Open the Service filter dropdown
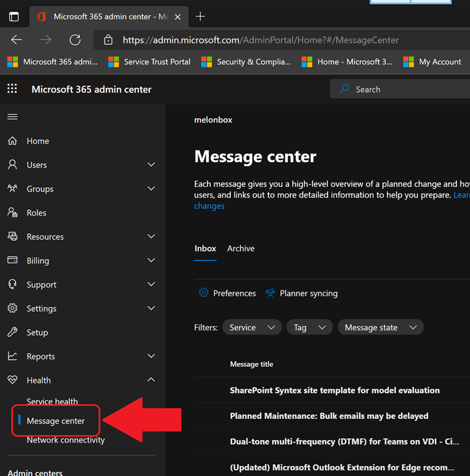 click(251, 327)
